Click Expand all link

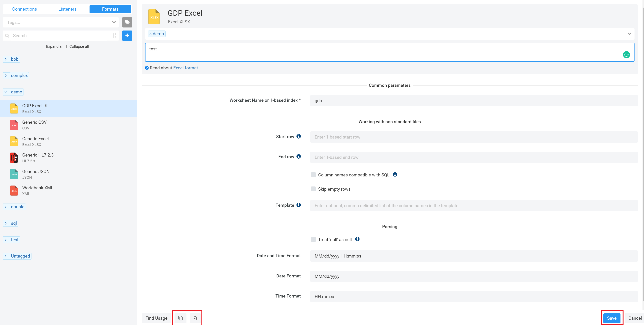tap(54, 46)
